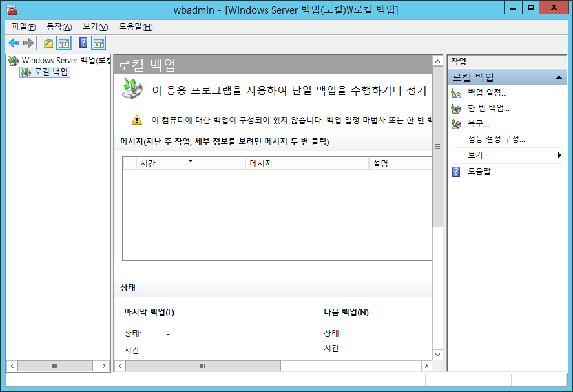Click the 백업 일정 action icon
The height and width of the screenshot is (392, 573).
click(456, 93)
